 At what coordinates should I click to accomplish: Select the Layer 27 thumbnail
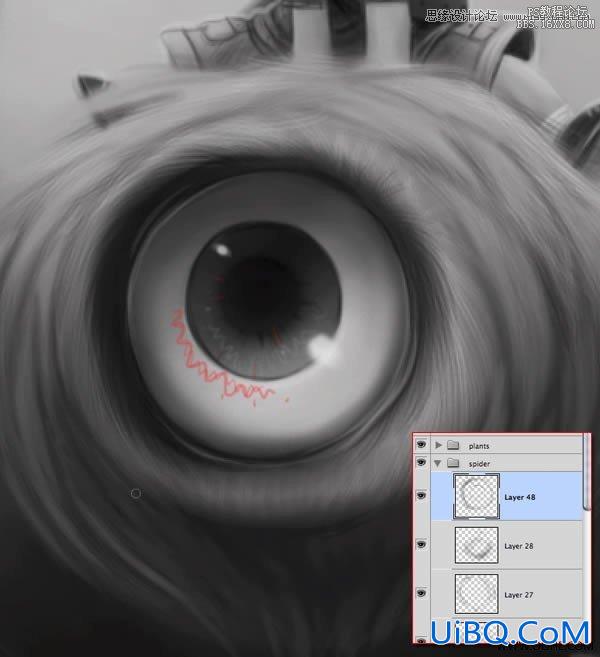tap(476, 594)
